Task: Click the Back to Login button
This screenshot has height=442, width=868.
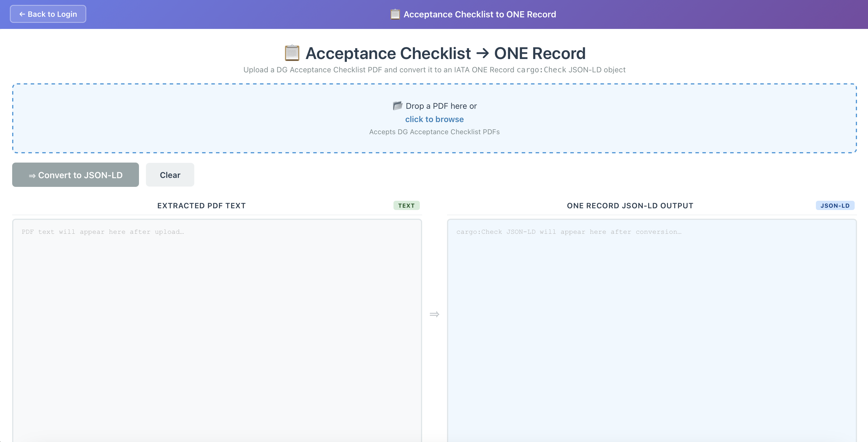Action: (48, 14)
